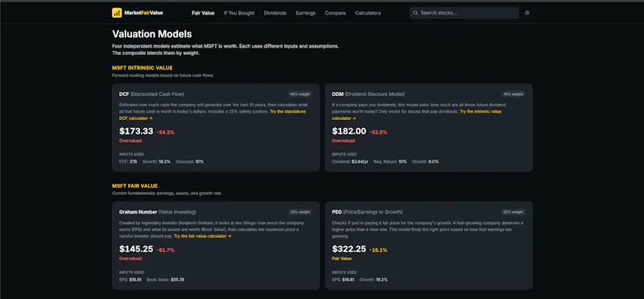Click the DCF 40% weight badge
The image size is (644, 299).
click(299, 94)
